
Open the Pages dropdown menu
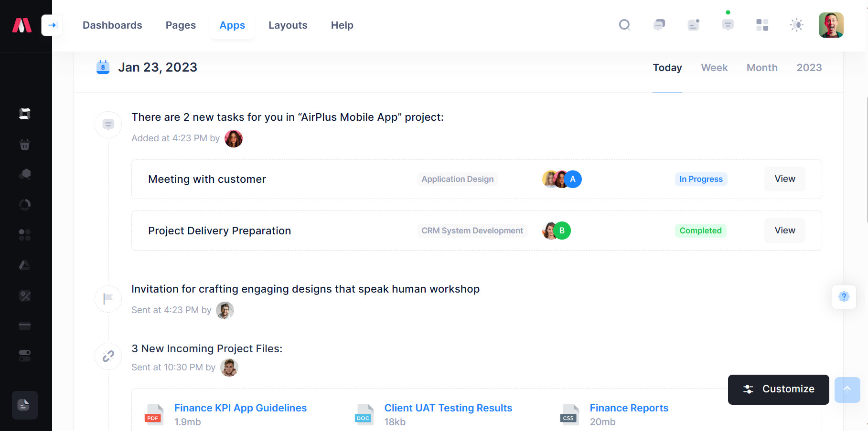[181, 25]
